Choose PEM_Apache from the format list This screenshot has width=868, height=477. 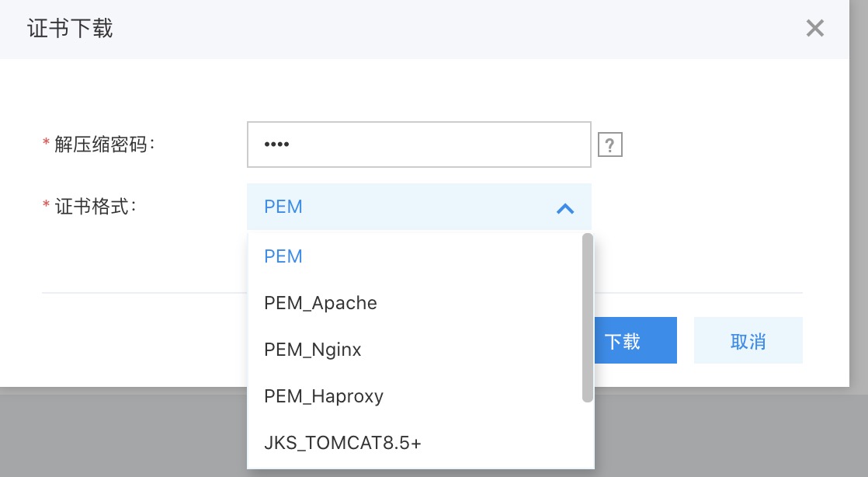[321, 303]
